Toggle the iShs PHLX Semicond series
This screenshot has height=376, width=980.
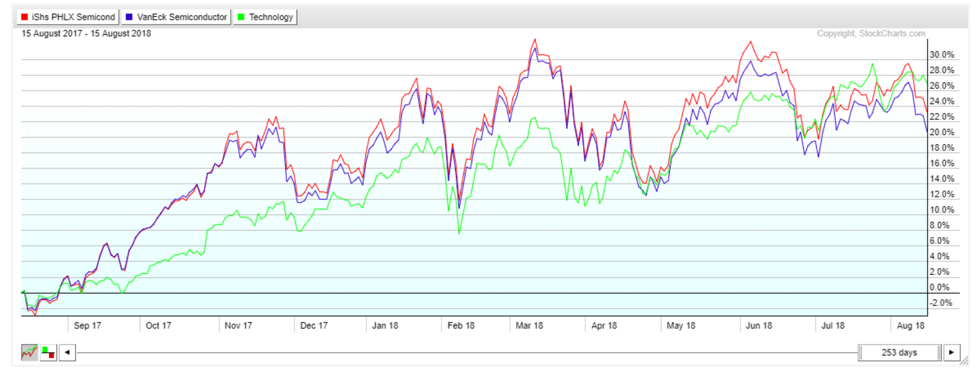pyautogui.click(x=68, y=17)
